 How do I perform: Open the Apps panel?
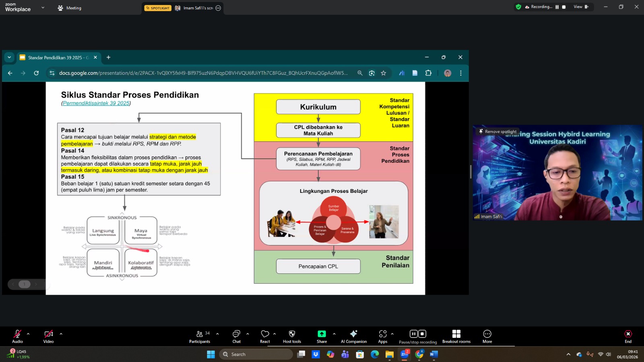382,336
